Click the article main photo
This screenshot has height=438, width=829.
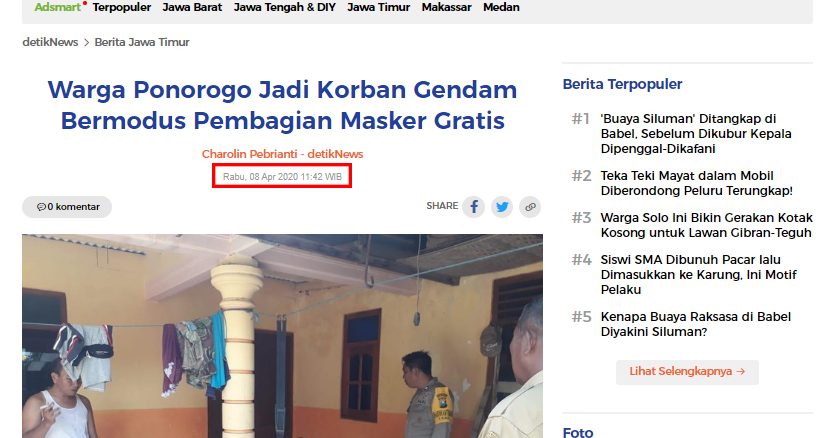coord(282,336)
